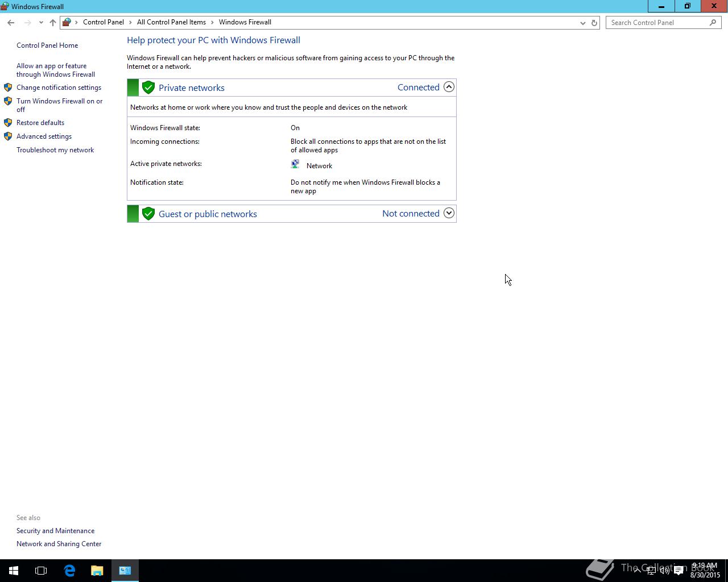The width and height of the screenshot is (728, 582).
Task: Click the Control Panel icon in address bar
Action: 67,22
